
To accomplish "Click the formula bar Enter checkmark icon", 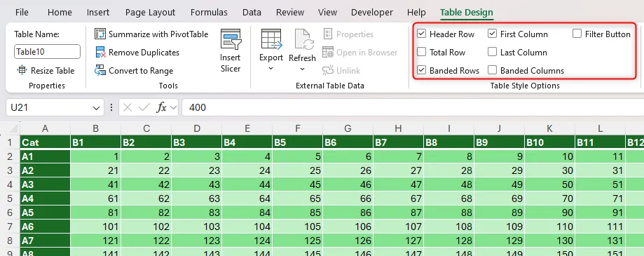I will coord(144,107).
